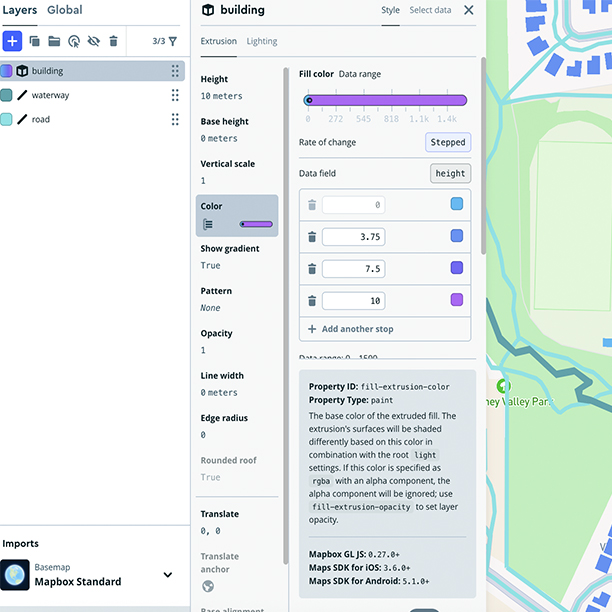The width and height of the screenshot is (612, 612).
Task: Open the Opacity property
Action: click(237, 342)
